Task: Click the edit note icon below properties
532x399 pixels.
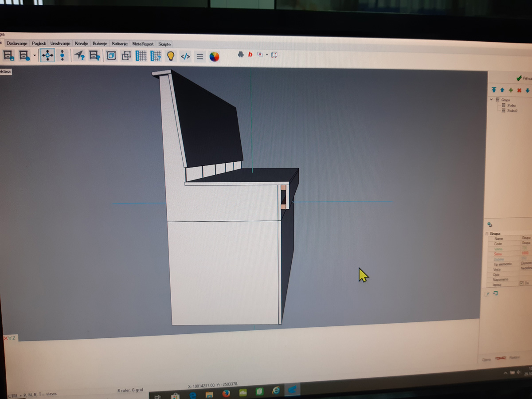Action: coord(487,294)
